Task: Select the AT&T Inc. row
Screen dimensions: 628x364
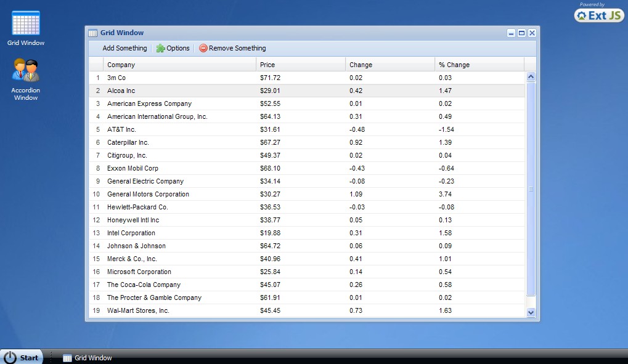Action: 307,129
